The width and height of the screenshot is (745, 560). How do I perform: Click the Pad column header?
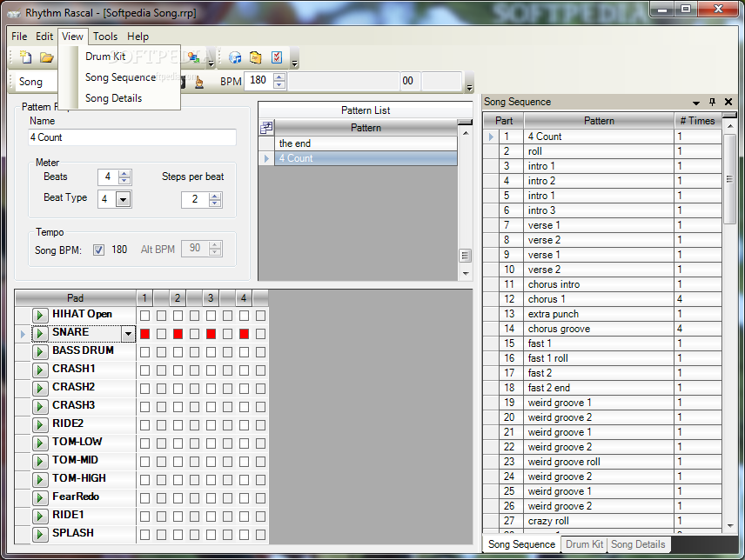(75, 298)
